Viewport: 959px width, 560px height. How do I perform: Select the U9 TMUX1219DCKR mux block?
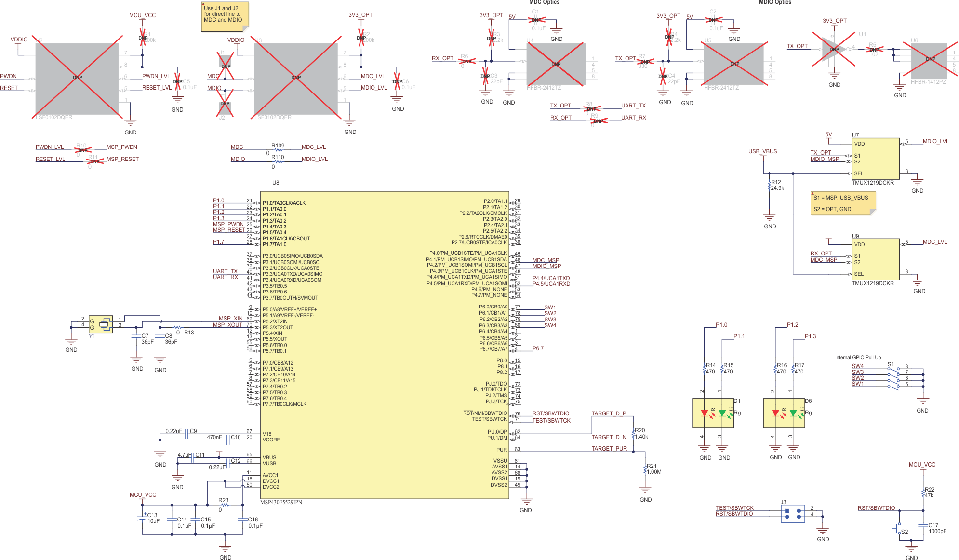coord(875,259)
